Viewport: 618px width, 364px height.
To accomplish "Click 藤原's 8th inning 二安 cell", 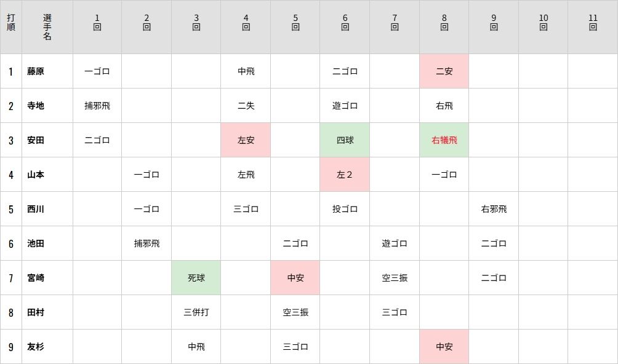I will [444, 71].
